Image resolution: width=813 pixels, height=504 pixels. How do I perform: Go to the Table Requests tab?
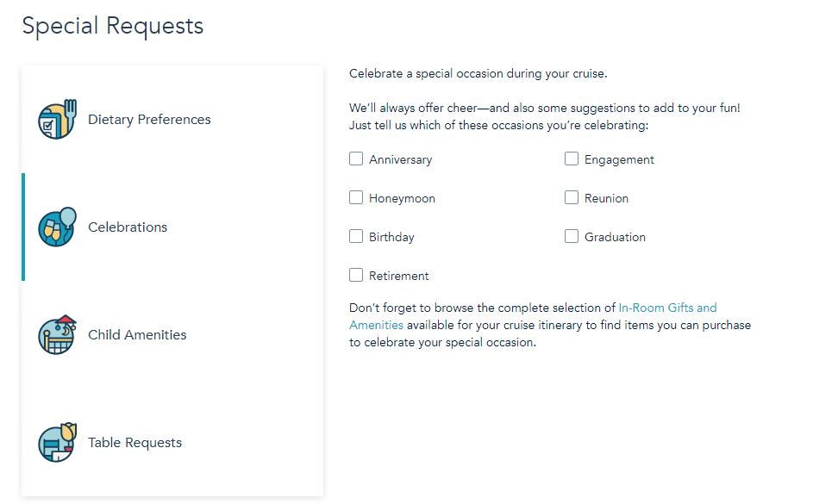pos(134,443)
